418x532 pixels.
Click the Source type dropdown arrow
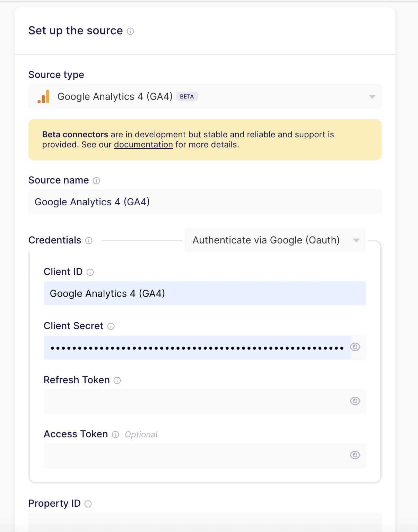[x=372, y=97]
